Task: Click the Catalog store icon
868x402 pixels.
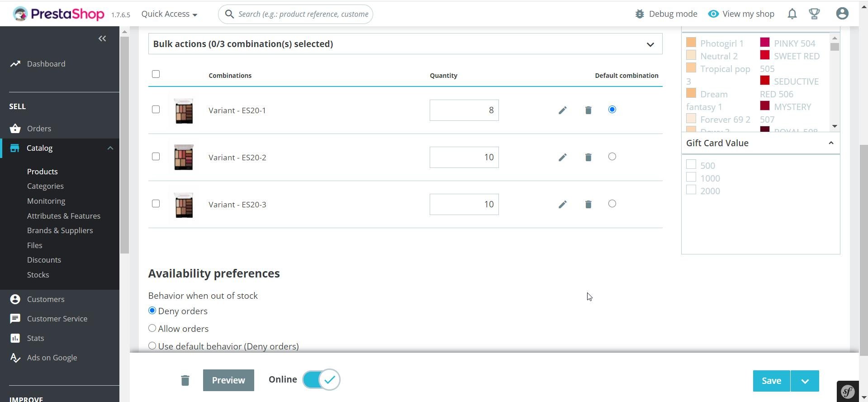Action: tap(15, 148)
